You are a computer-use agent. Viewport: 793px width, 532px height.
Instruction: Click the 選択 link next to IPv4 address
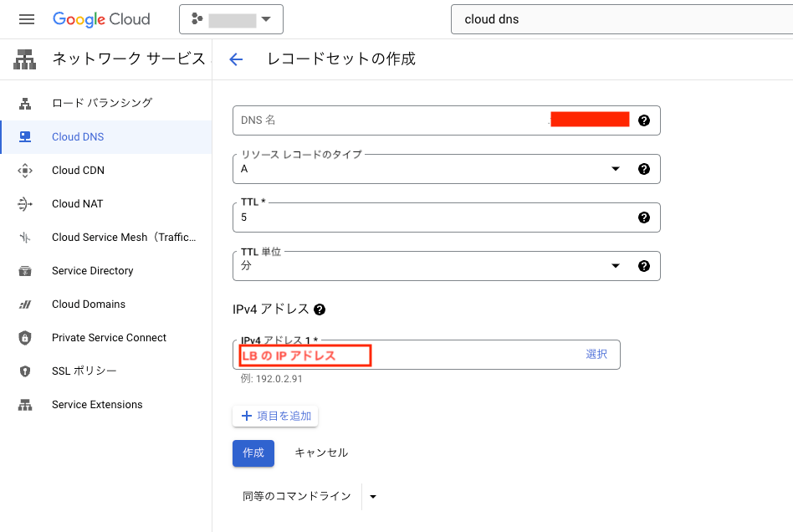(x=597, y=354)
